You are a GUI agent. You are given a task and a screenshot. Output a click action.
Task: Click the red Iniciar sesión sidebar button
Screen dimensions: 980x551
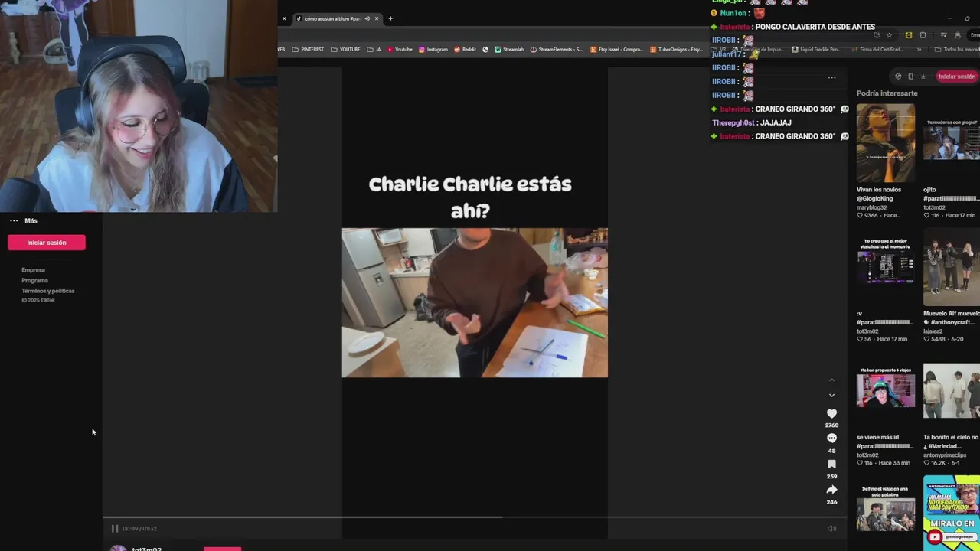point(47,243)
